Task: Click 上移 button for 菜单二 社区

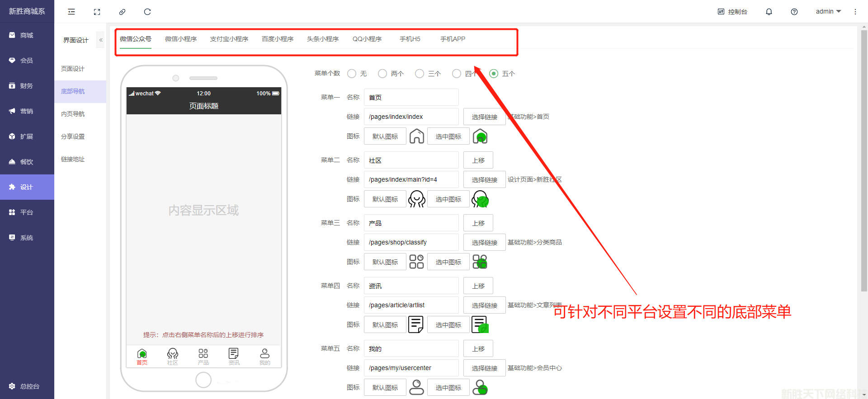Action: [x=478, y=160]
